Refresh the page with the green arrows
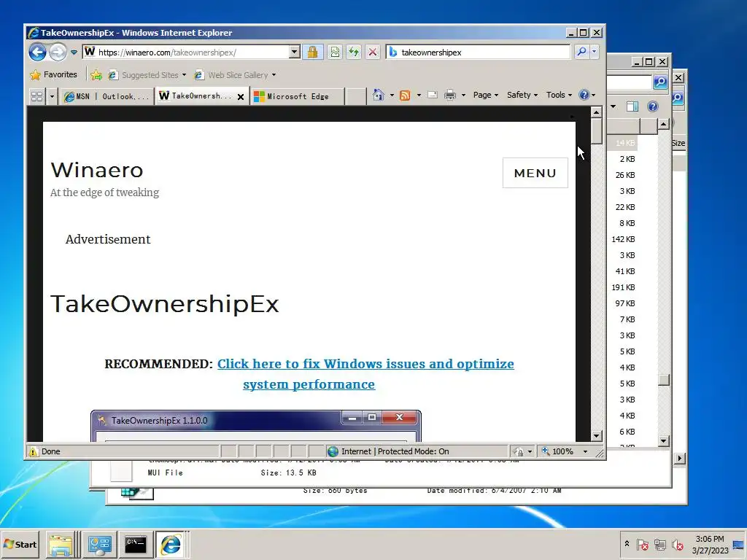The width and height of the screenshot is (747, 560). pos(354,52)
